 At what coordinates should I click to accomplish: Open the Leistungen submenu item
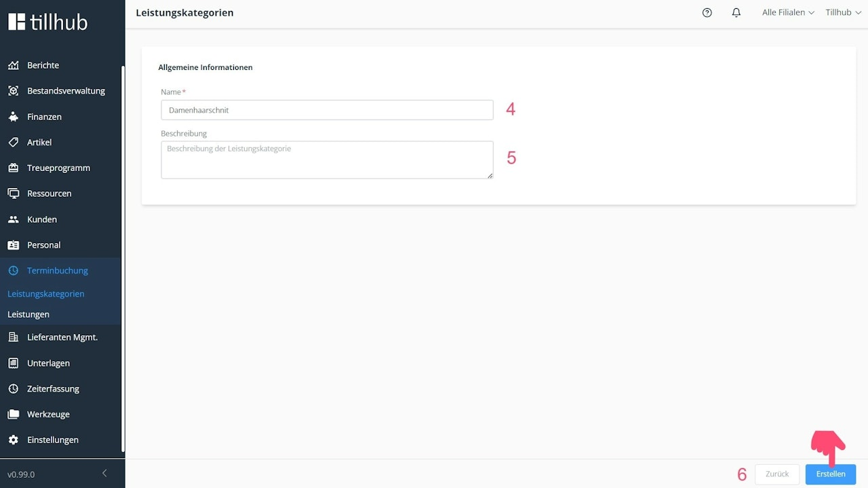click(x=28, y=314)
